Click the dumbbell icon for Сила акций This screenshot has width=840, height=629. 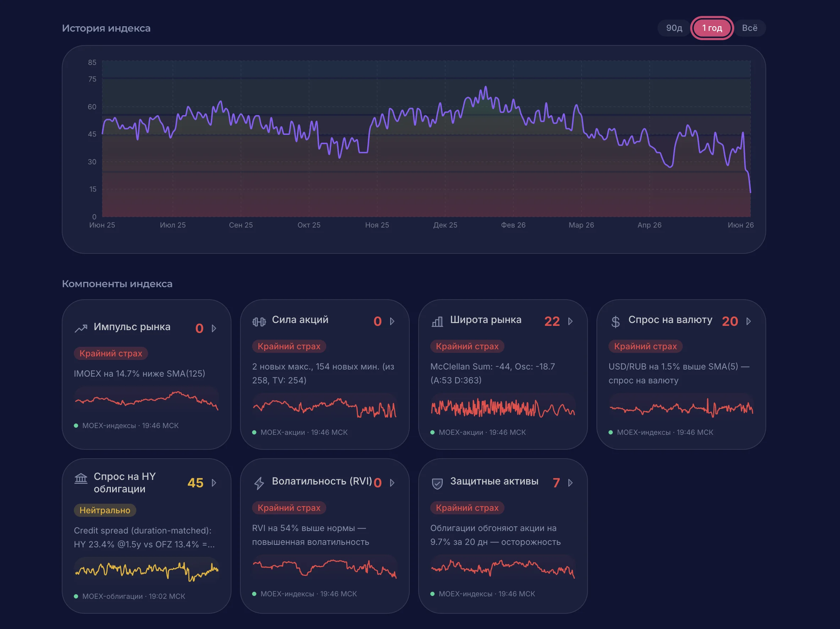(259, 322)
